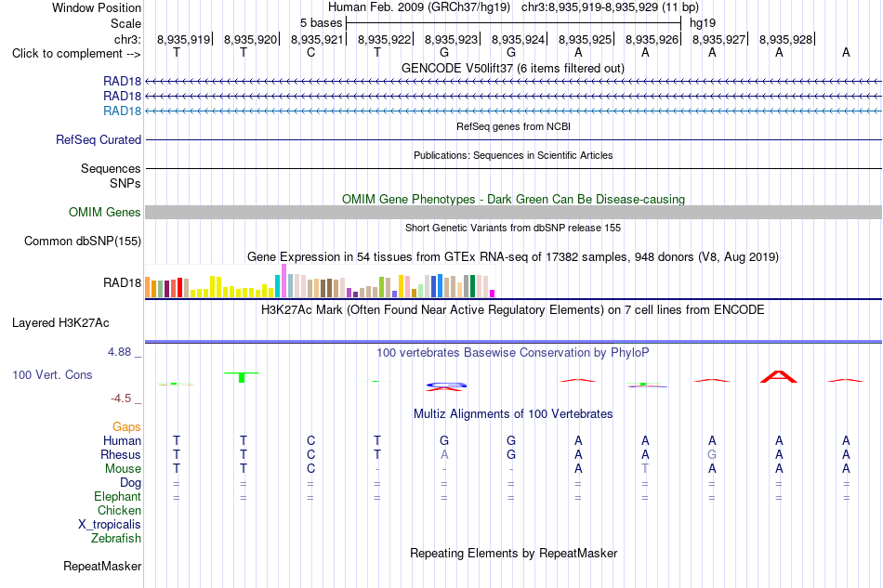This screenshot has height=588, width=883.
Task: Click the RefSeq Curated intron line
Action: tap(513, 139)
